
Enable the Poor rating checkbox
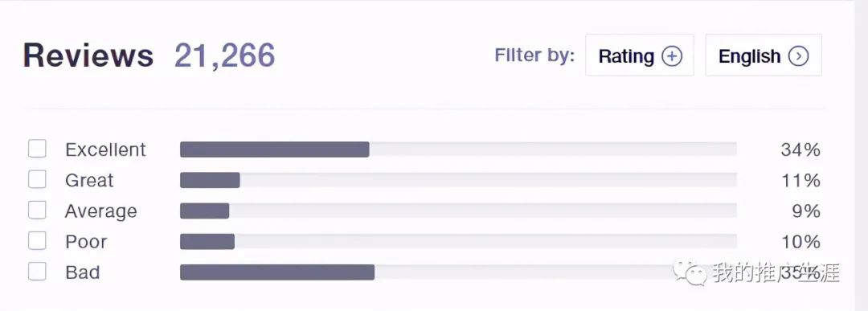(x=37, y=241)
